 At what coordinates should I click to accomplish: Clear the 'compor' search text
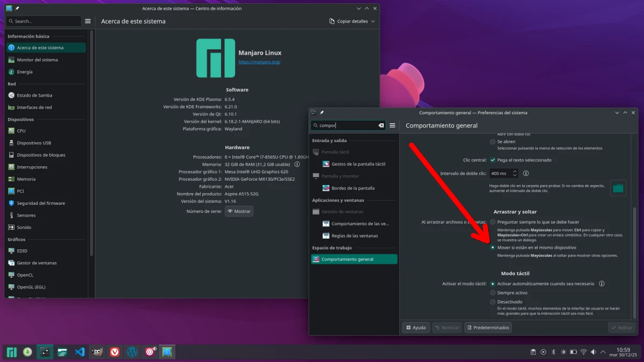pos(381,125)
